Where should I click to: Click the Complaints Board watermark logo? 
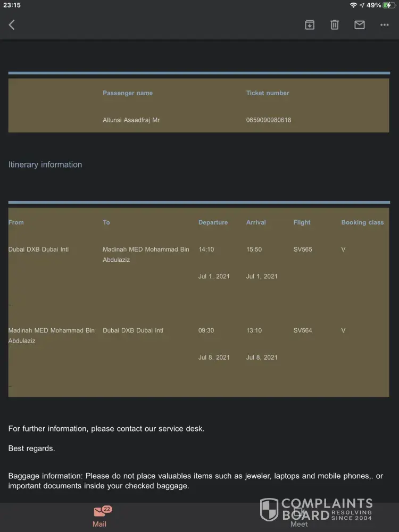(x=316, y=510)
